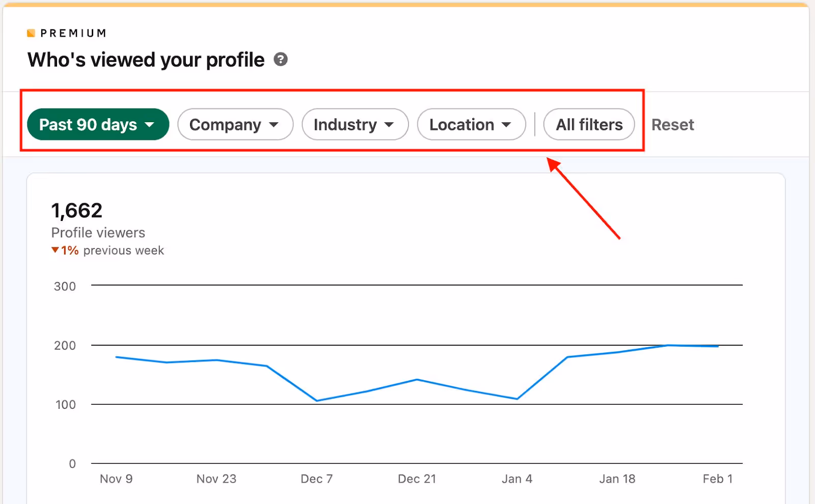Click the 1,662 profile viewers count
Viewport: 815px width, 504px height.
[x=76, y=210]
